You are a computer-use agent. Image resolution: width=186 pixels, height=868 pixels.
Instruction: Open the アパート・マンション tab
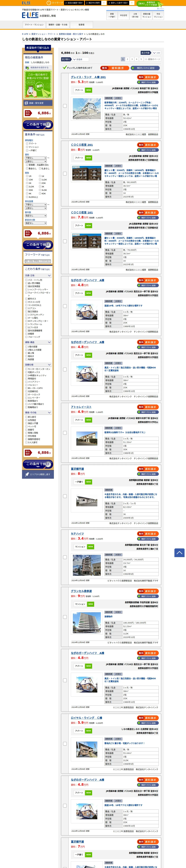[34, 25]
